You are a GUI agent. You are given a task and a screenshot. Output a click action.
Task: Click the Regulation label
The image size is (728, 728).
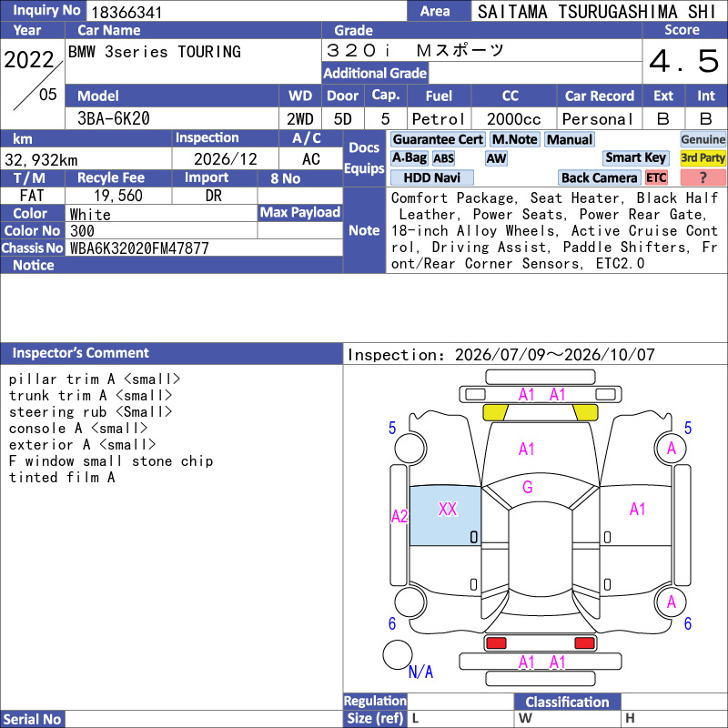[x=375, y=701]
